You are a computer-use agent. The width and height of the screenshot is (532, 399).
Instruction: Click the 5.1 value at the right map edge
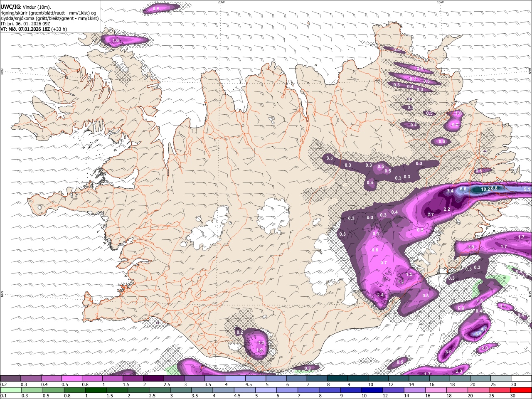(x=527, y=189)
